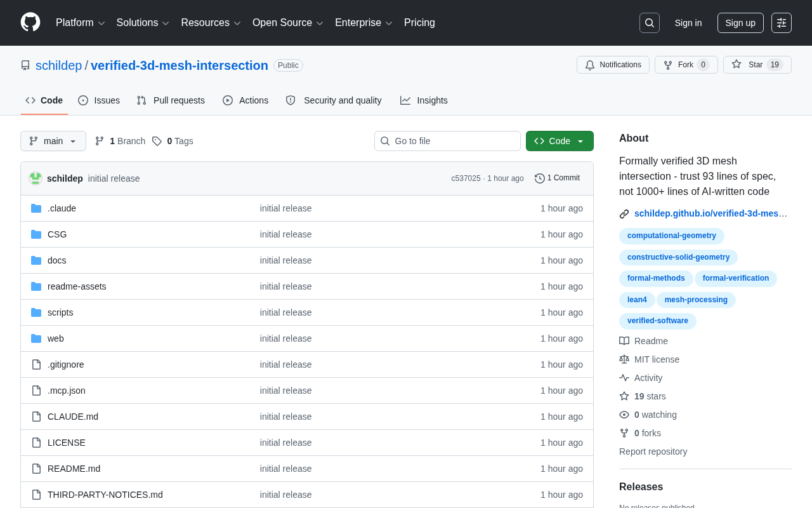Click the fork icon next to 0 forks
812x508 pixels.
tap(624, 433)
